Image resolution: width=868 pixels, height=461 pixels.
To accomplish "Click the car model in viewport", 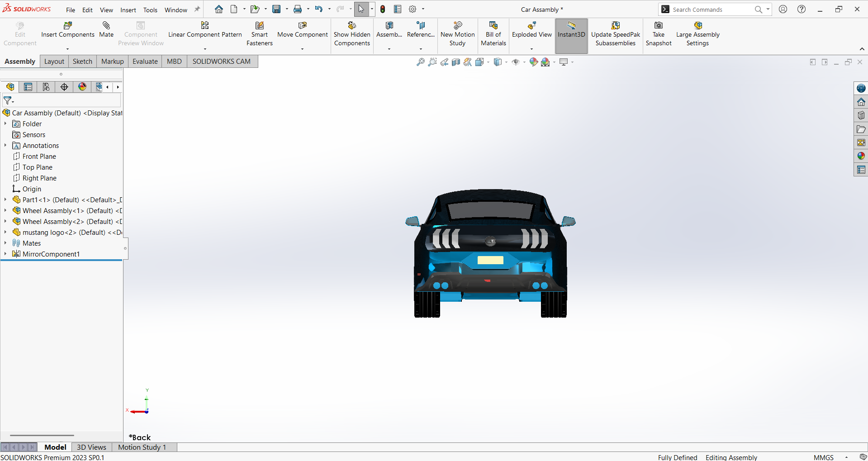I will [x=490, y=253].
